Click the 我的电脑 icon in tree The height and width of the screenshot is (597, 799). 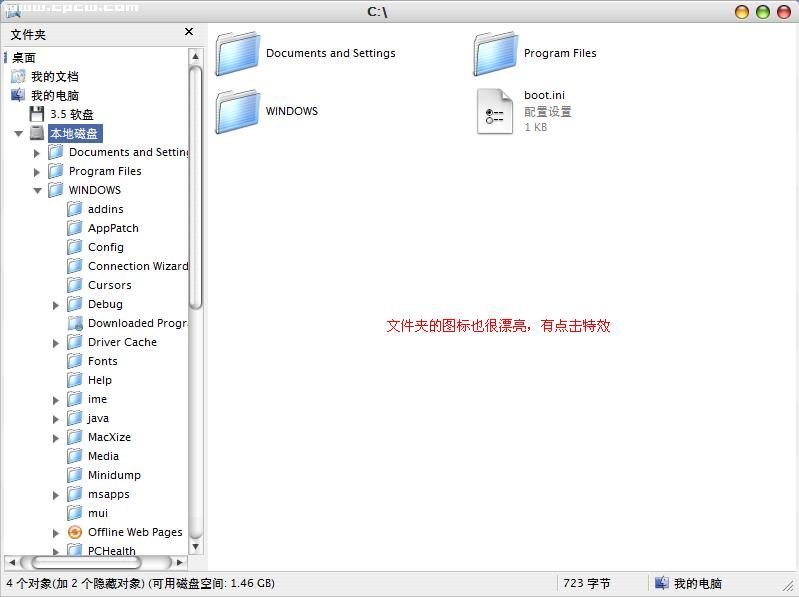(x=18, y=95)
